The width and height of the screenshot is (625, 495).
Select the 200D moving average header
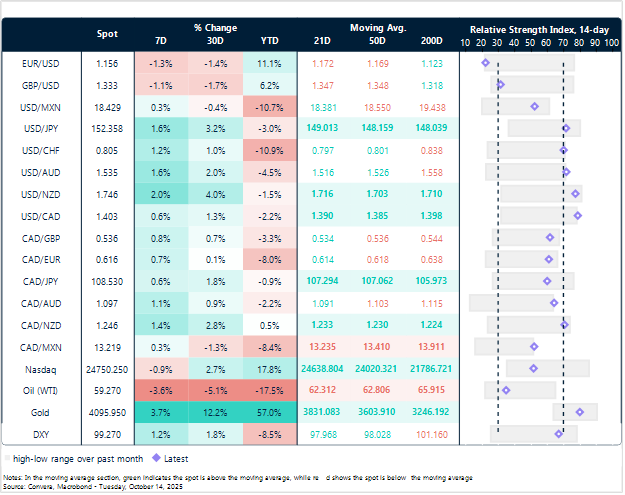click(x=432, y=43)
